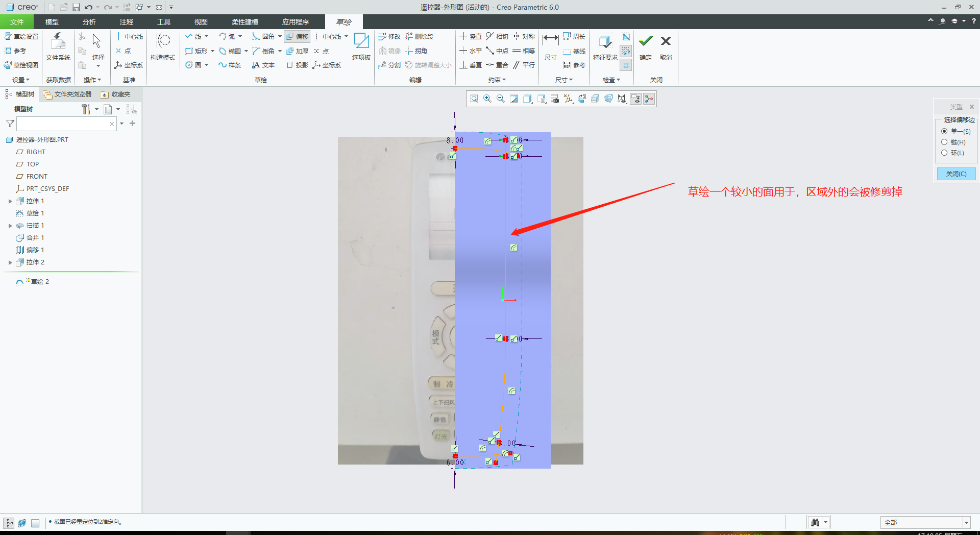
Task: Apply the Symmetric (对称) constraint
Action: (x=524, y=37)
